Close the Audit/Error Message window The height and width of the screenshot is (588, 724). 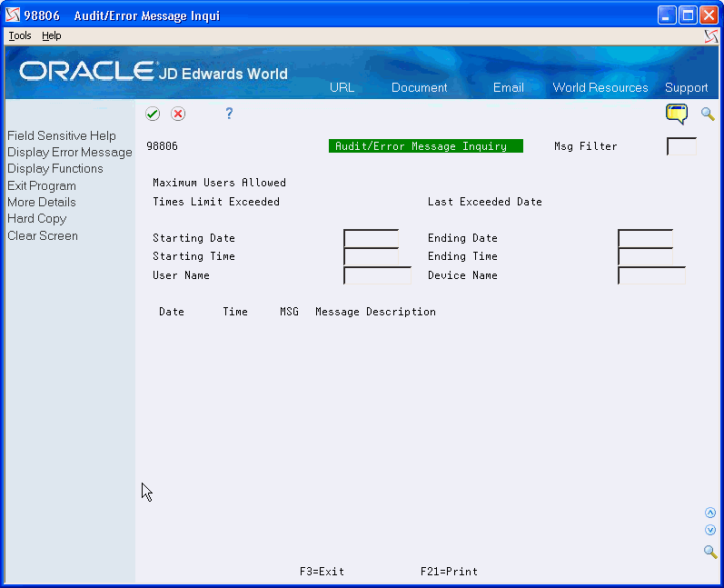[709, 15]
